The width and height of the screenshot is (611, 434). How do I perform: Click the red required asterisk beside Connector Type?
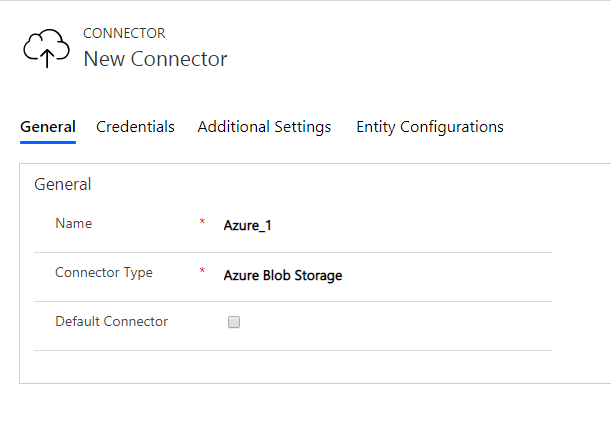click(x=202, y=270)
